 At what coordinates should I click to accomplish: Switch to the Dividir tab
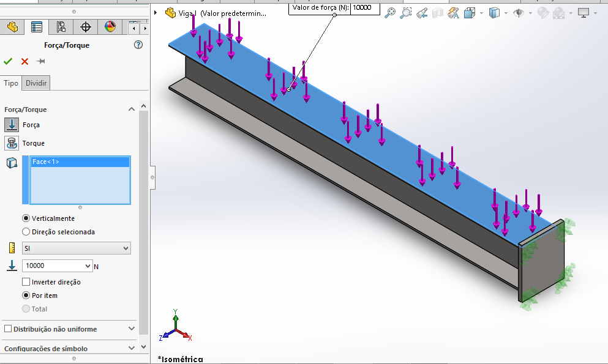[36, 83]
